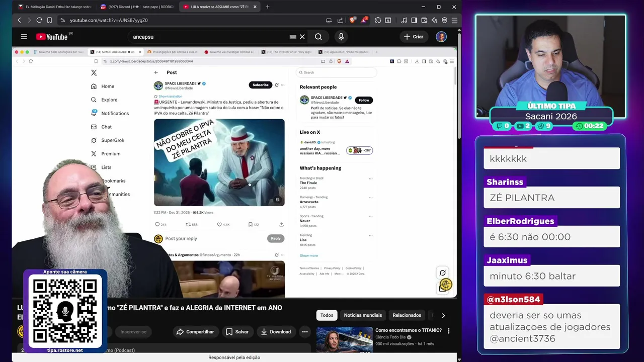644x362 pixels.
Task: Clear the YouTube search text 'ancapsu'
Action: [x=302, y=37]
